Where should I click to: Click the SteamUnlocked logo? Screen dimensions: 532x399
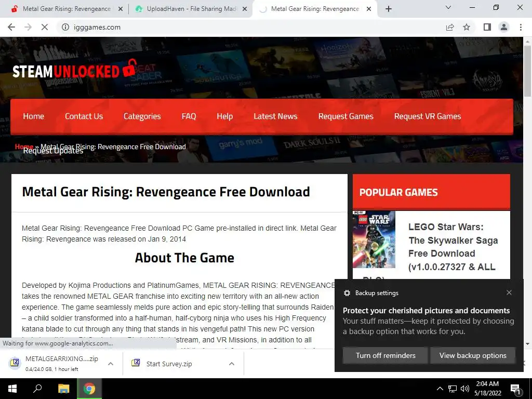pos(75,69)
